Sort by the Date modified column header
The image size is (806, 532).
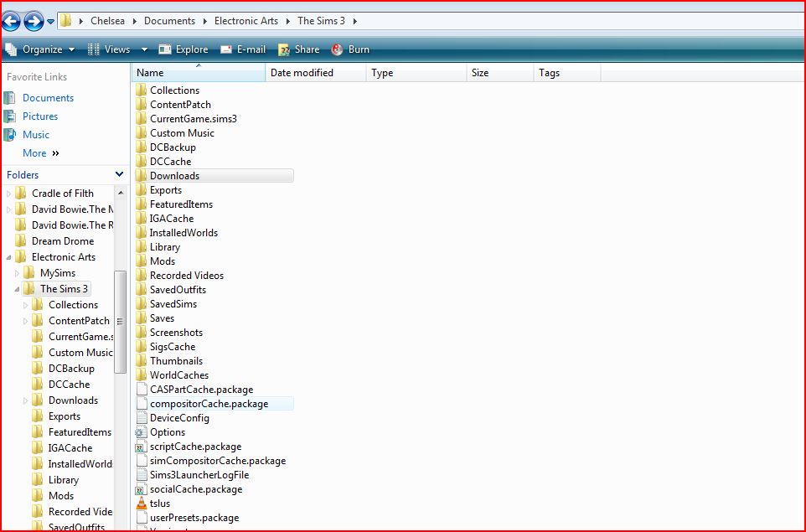(316, 73)
